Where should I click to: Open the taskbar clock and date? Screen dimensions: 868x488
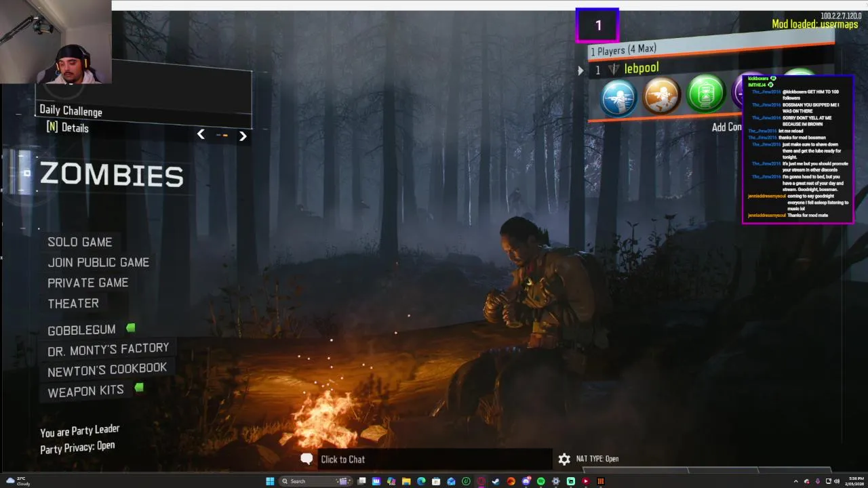point(854,481)
